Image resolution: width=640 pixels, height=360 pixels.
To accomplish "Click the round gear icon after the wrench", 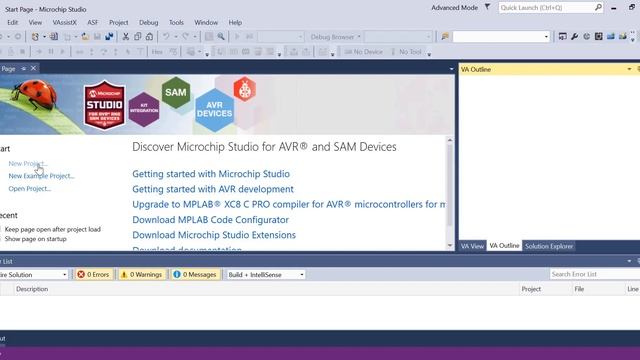I will pyautogui.click(x=587, y=37).
